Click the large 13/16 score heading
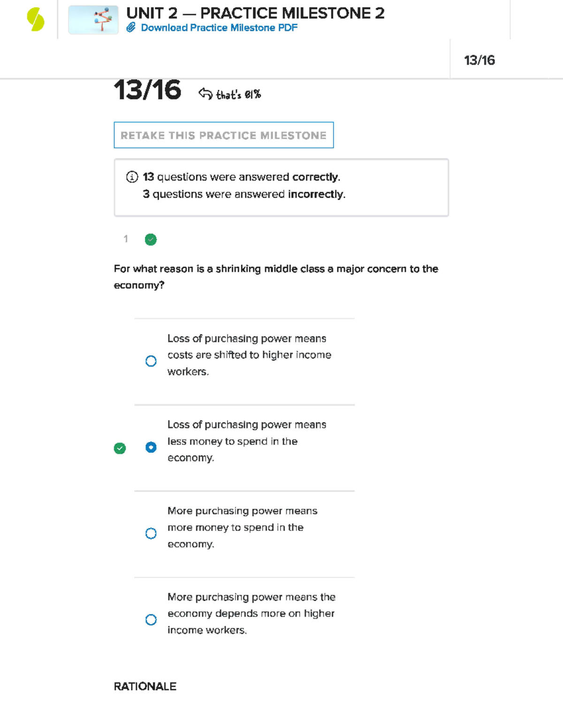Viewport: 563px width, 728px height. click(147, 90)
